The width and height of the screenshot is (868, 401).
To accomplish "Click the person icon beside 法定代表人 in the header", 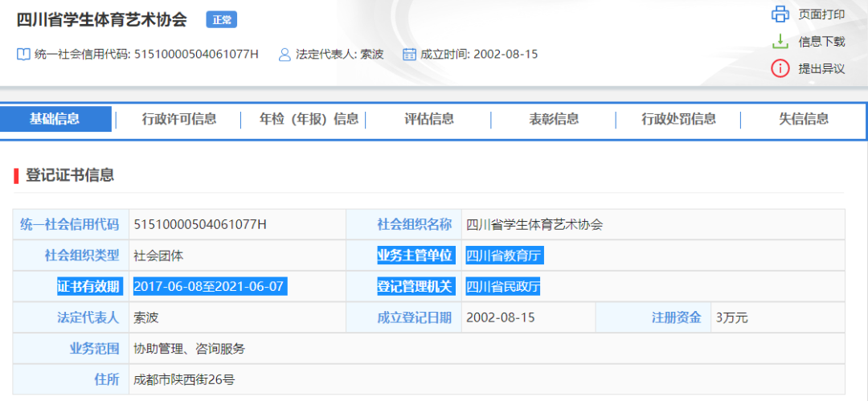I will tap(285, 55).
